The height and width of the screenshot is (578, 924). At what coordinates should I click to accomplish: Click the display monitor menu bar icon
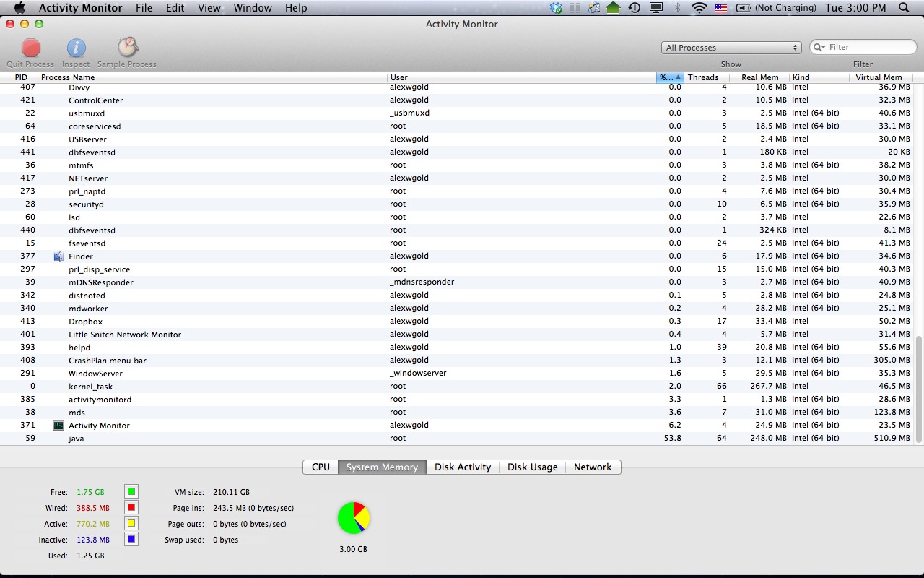coord(655,8)
